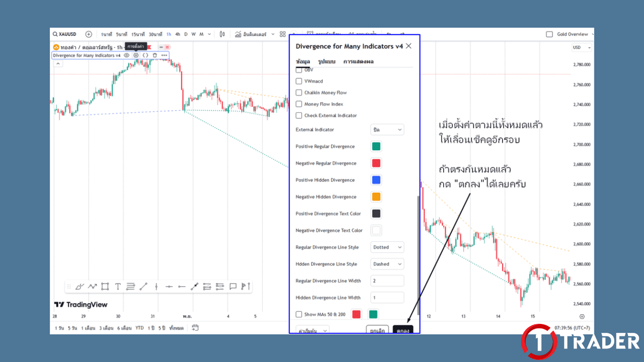The width and height of the screenshot is (644, 362).
Task: Select the 1h timeframe
Action: point(169,34)
